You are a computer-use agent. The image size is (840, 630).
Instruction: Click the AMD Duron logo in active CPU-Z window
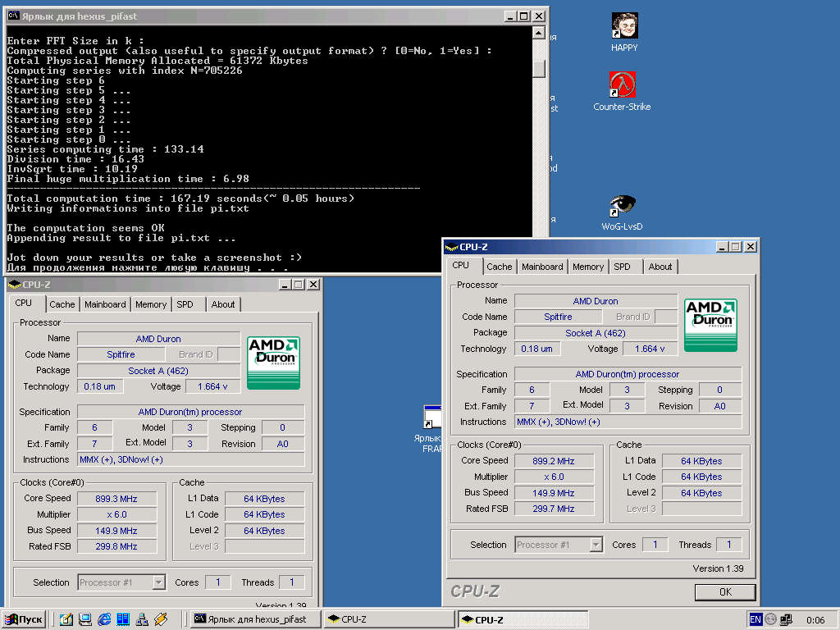coord(710,325)
